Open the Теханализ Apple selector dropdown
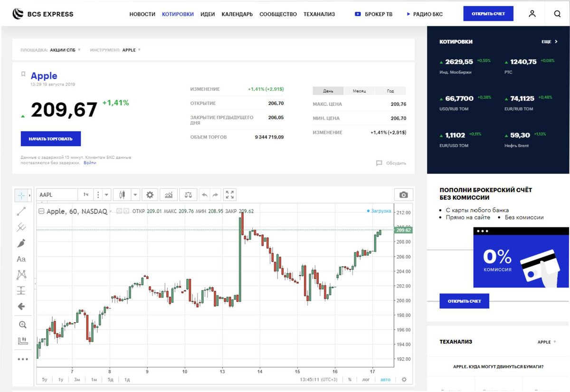 tap(547, 342)
